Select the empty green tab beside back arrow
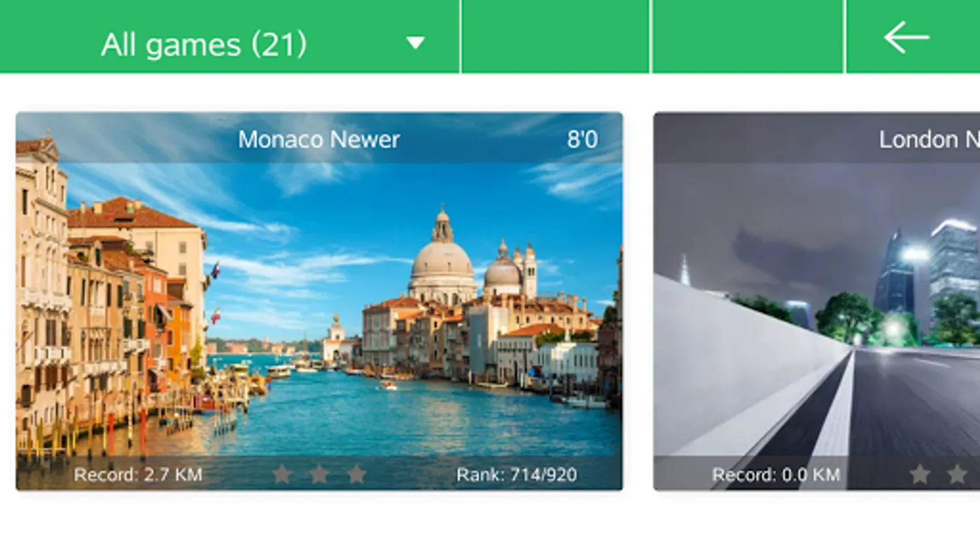The width and height of the screenshot is (980, 551). tap(748, 36)
